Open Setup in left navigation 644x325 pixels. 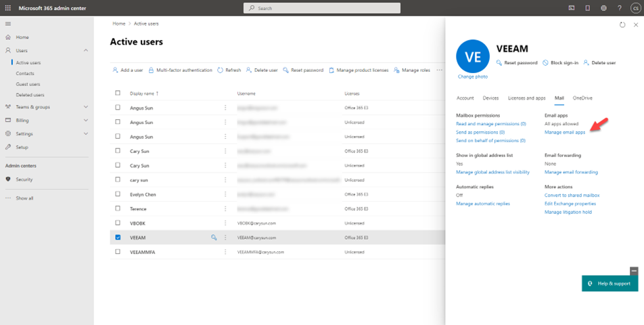pos(22,147)
